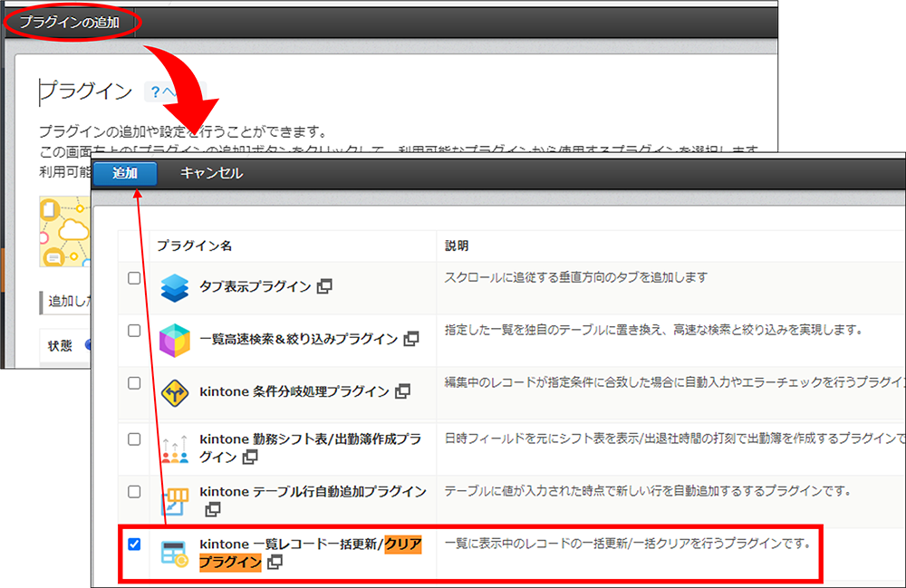Open 条件分岐処理プラグイン external window icon
The height and width of the screenshot is (588, 906).
[x=403, y=391]
